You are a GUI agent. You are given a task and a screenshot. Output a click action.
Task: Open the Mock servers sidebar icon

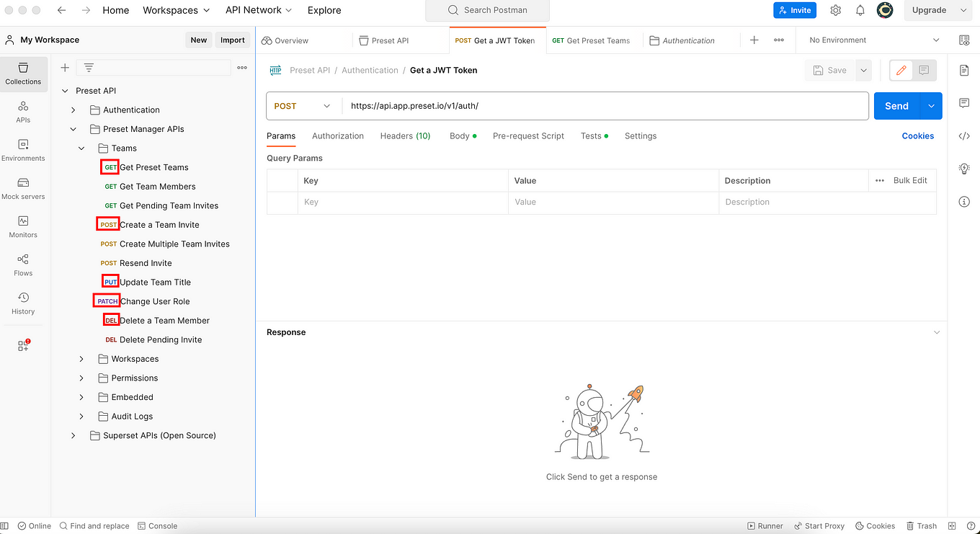pos(23,188)
